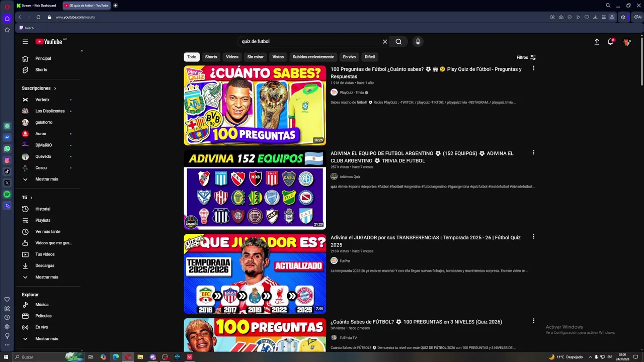Expand Mostrar más under Explorar
Image resolution: width=644 pixels, height=362 pixels.
click(47, 339)
